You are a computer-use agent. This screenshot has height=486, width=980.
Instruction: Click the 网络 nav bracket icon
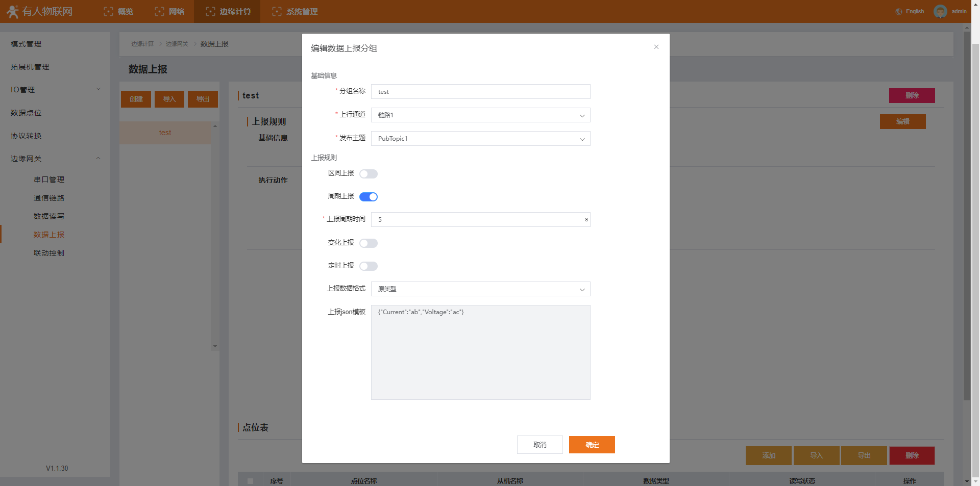159,11
